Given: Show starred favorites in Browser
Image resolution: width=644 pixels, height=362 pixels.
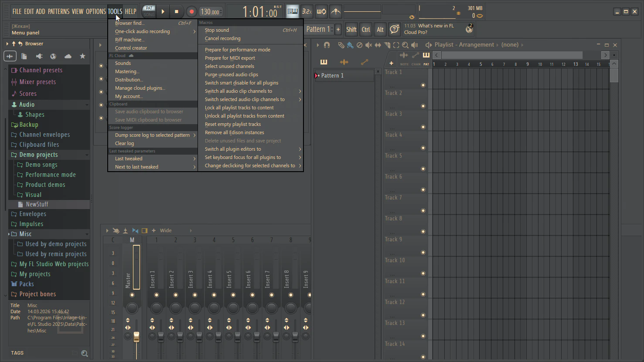Looking at the screenshot, I should point(82,56).
